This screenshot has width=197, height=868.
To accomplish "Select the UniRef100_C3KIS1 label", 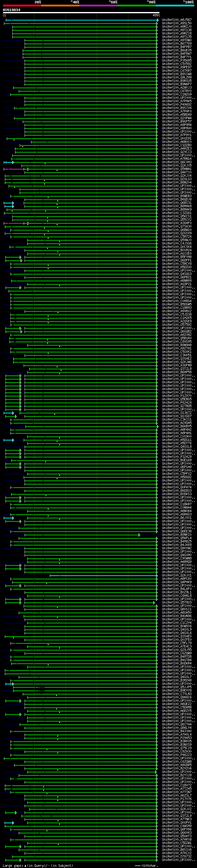I will tap(177, 419).
